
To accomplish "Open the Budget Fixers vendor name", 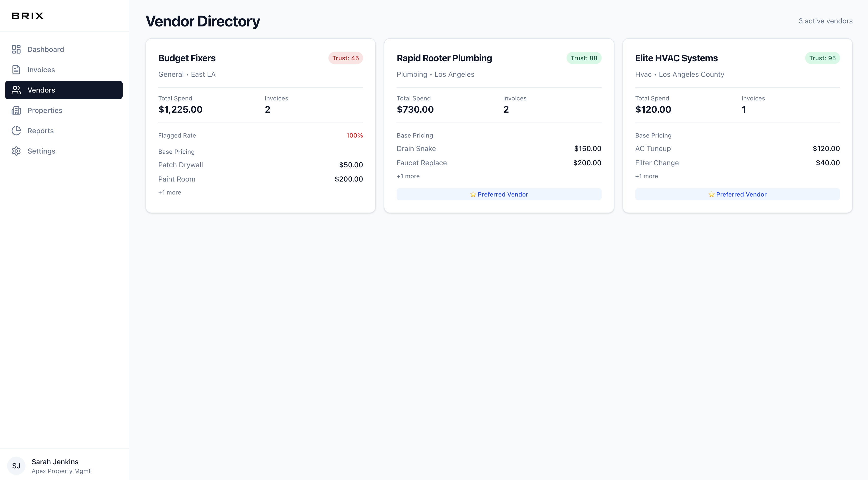I will [187, 58].
